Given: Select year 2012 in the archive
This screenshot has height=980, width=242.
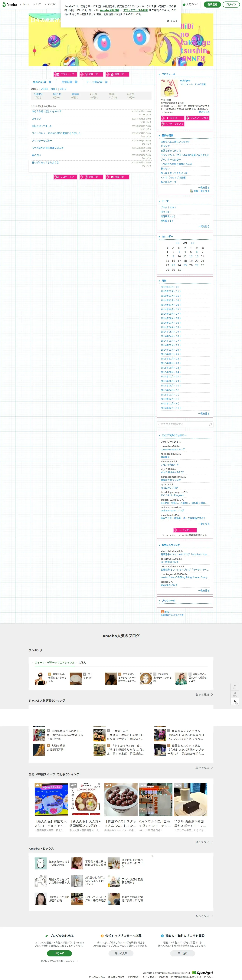Looking at the screenshot, I should click(63, 89).
